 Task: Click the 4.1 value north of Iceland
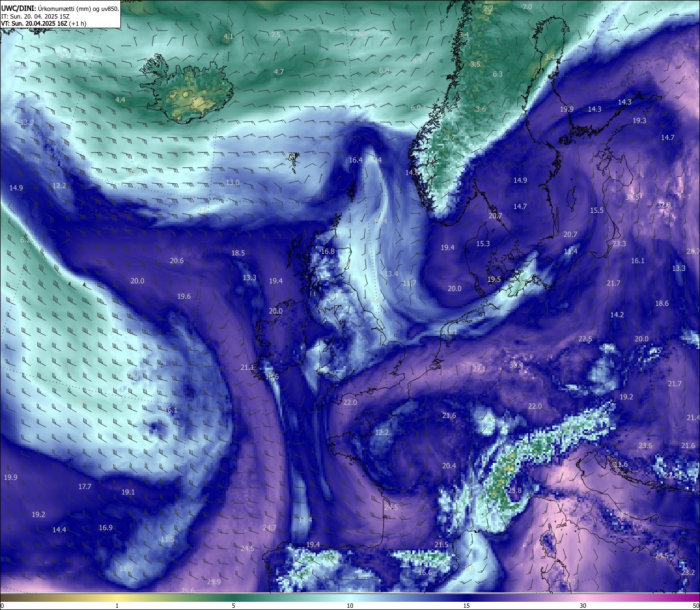point(229,37)
